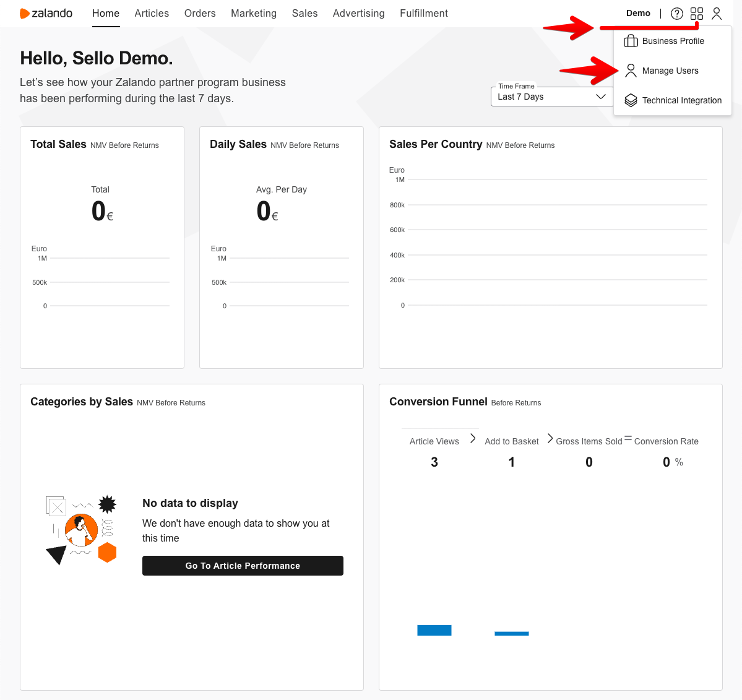Select Business Profile from the menu
The image size is (742, 700).
(673, 41)
